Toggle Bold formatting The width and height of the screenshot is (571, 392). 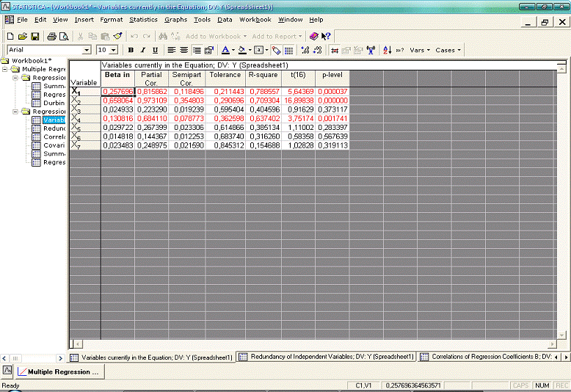(131, 51)
